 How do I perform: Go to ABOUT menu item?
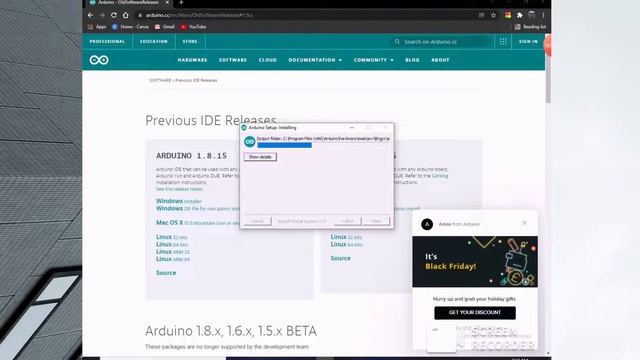(440, 60)
